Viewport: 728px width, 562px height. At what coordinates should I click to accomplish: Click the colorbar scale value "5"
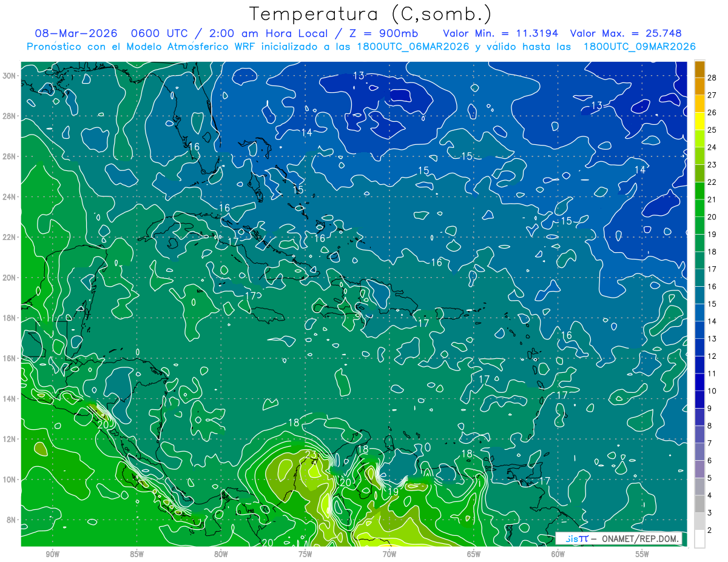click(x=710, y=478)
